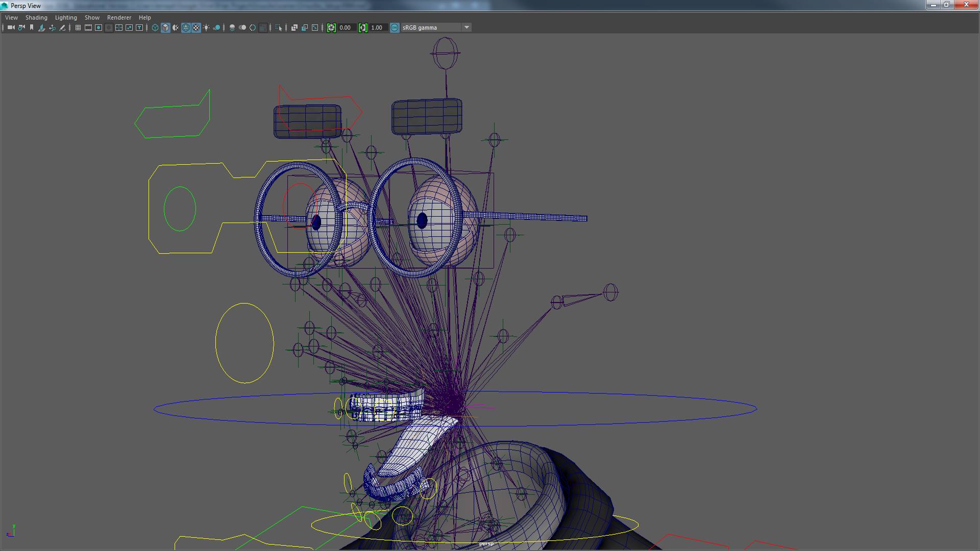Toggle the Safe Title overlay

pos(139,28)
